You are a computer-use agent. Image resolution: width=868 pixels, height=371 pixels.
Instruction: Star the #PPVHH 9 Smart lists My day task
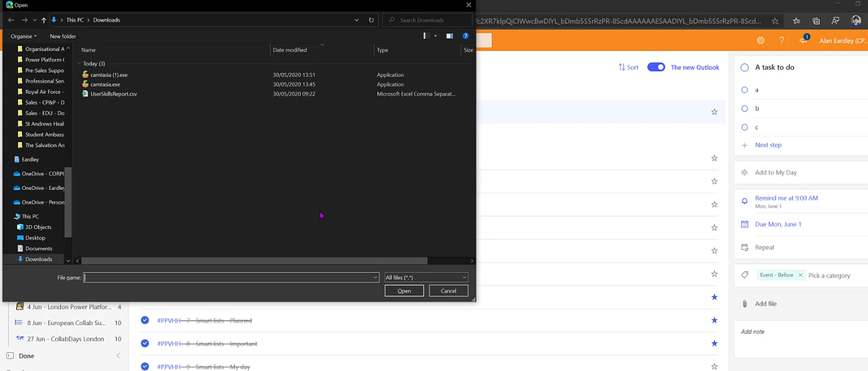click(714, 366)
